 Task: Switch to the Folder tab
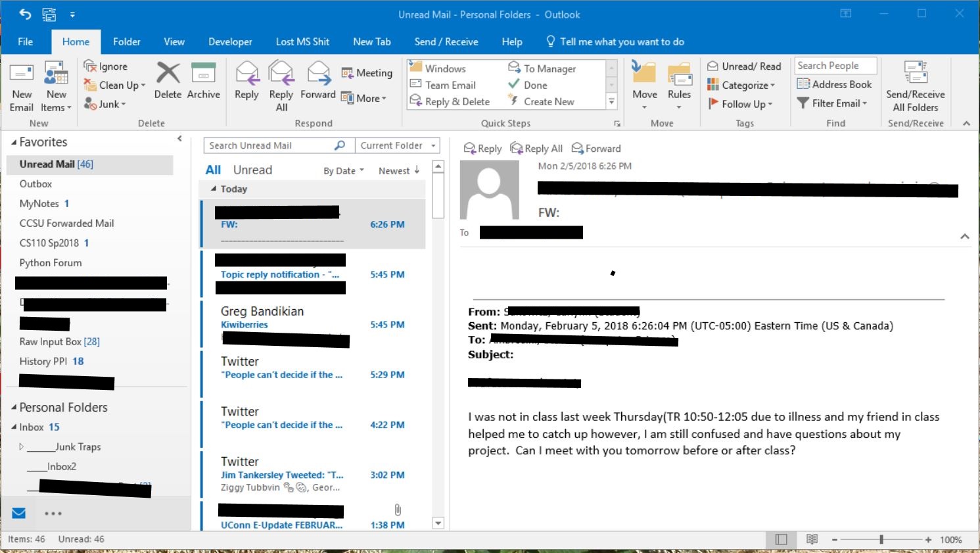(x=127, y=41)
